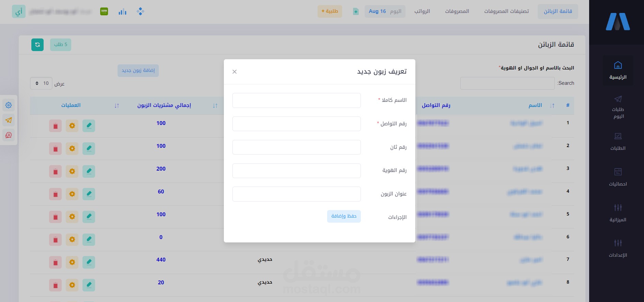Open طلبات اليوم in the sidebar
The height and width of the screenshot is (302, 644).
pyautogui.click(x=618, y=107)
